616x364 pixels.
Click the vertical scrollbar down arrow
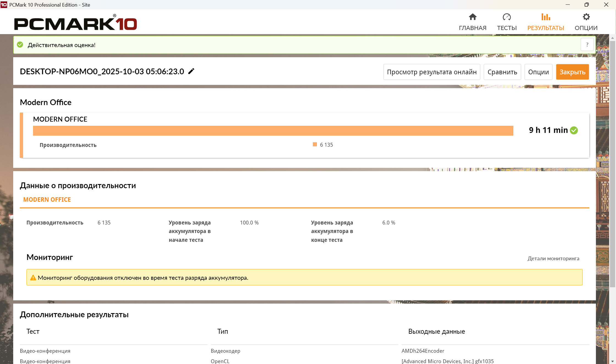(x=612, y=361)
